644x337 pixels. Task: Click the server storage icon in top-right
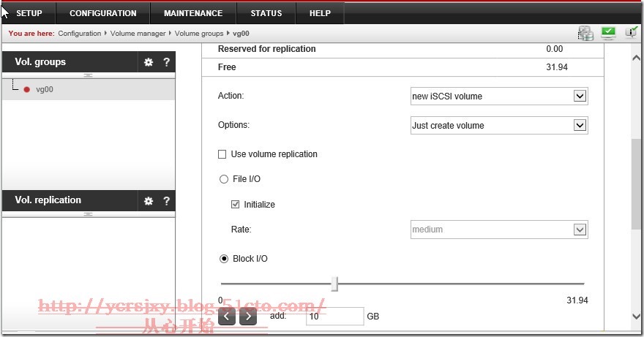[x=585, y=33]
